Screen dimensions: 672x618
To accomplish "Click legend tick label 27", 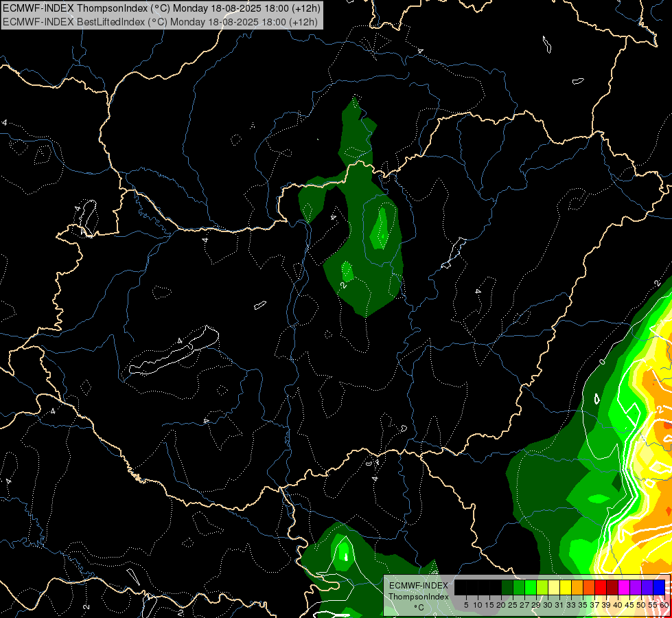I will pyautogui.click(x=524, y=605).
